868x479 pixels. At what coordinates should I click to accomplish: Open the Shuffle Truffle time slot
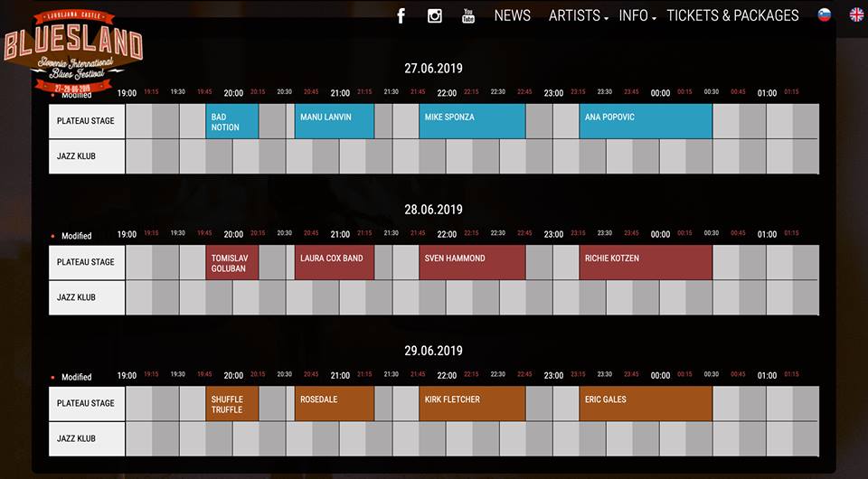232,403
